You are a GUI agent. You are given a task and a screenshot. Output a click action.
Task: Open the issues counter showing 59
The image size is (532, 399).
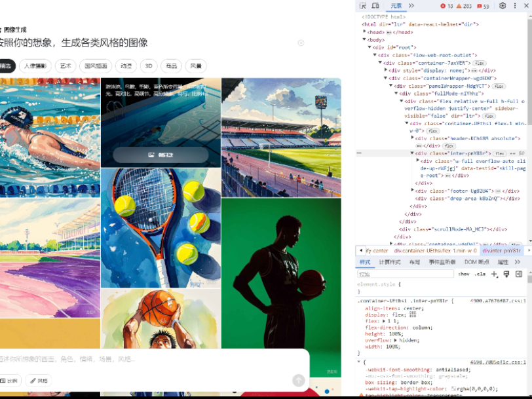click(x=483, y=6)
